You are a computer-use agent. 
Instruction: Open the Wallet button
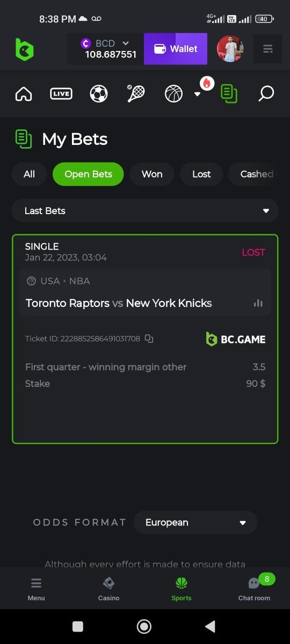176,49
